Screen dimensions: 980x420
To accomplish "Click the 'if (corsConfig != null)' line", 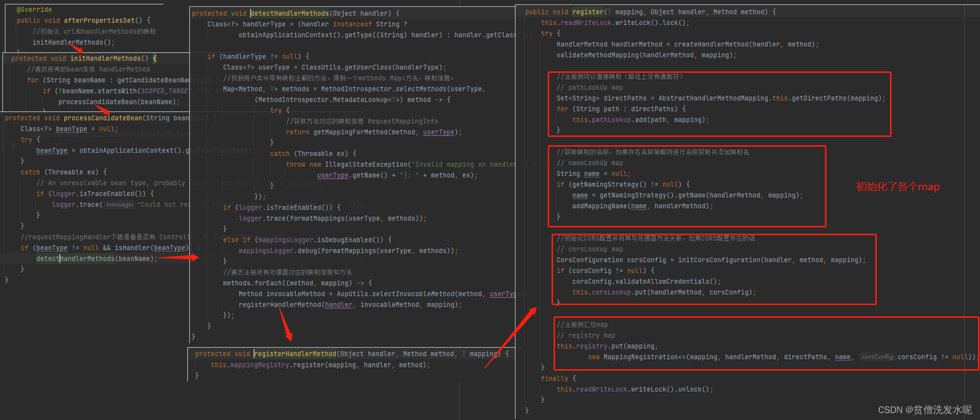I will point(605,271).
